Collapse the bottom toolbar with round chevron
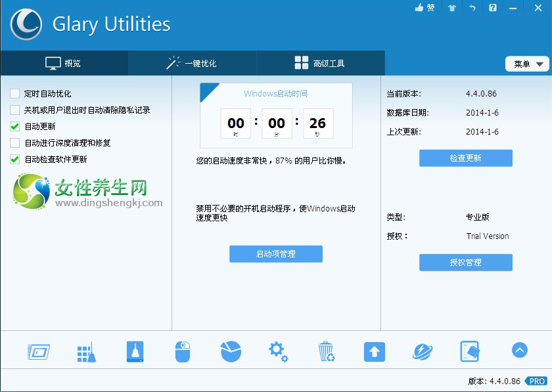The image size is (552, 392). 519,350
